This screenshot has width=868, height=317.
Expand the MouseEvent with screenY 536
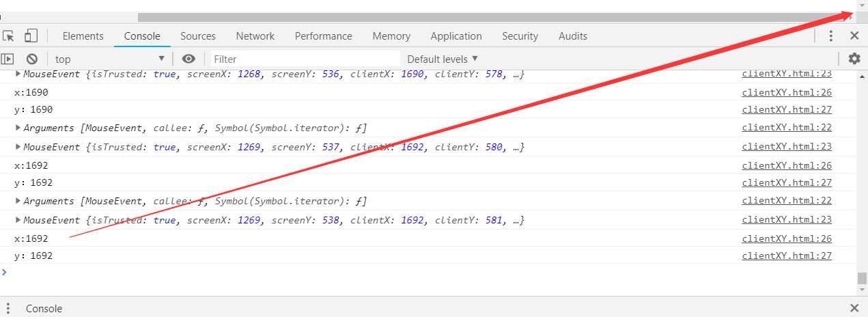18,73
